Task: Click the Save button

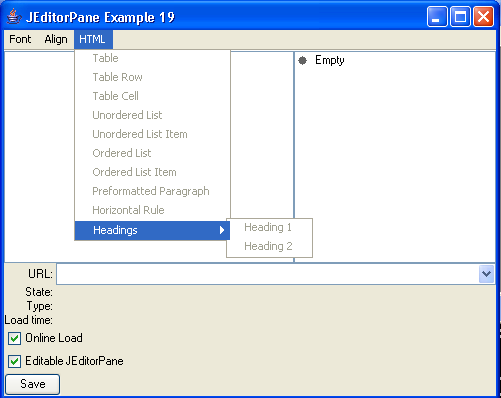Action: click(x=33, y=384)
